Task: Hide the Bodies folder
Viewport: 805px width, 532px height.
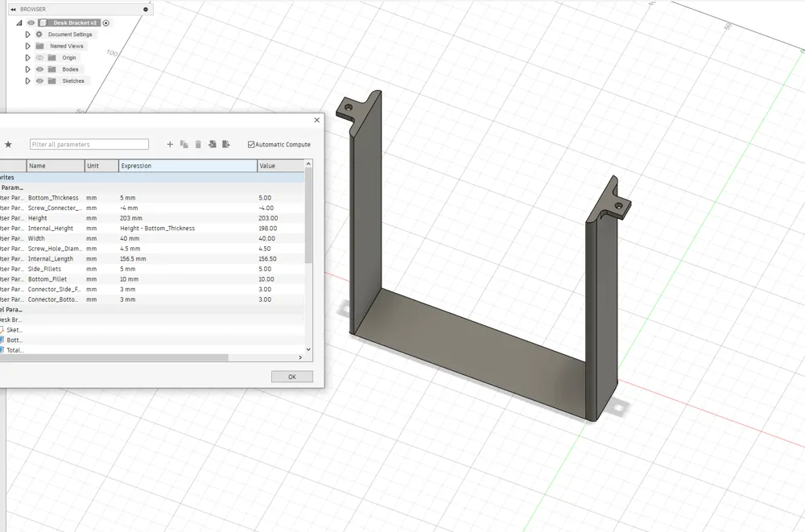Action: 39,68
